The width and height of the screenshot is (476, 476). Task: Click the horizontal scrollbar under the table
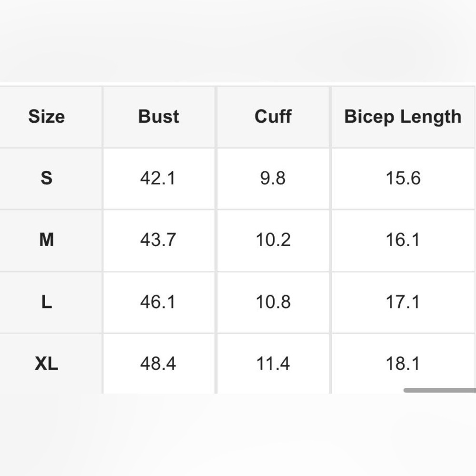439,390
